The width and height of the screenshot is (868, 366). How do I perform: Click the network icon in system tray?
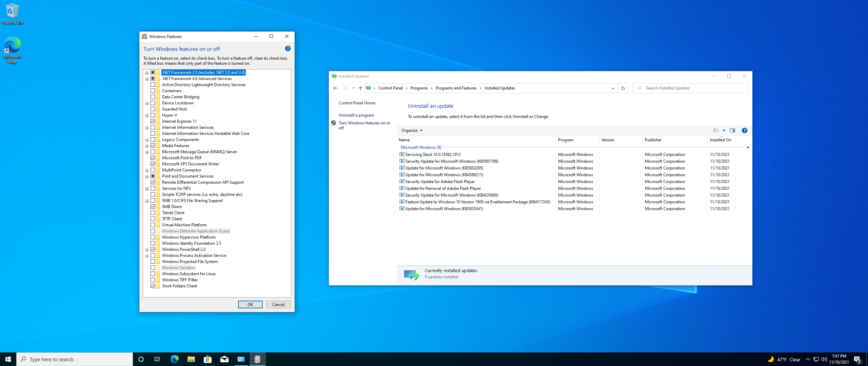tap(816, 359)
